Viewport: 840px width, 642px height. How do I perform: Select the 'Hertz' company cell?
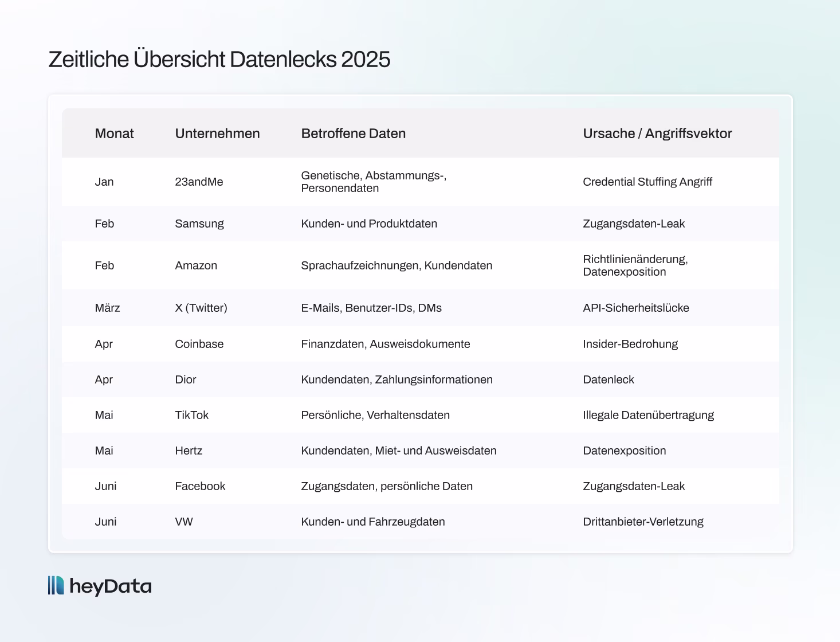(x=189, y=451)
